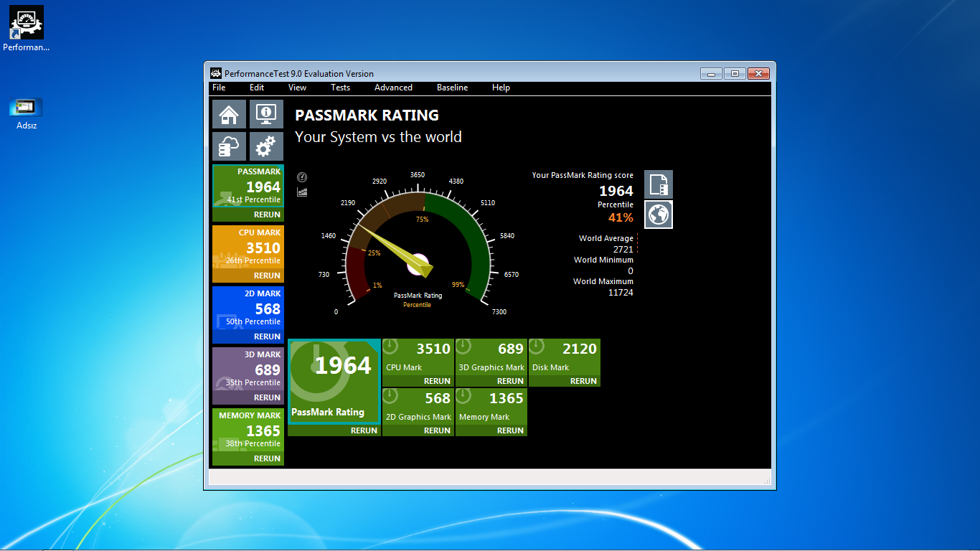Viewport: 980px width, 551px height.
Task: Go to the Home screen icon
Action: click(x=229, y=114)
